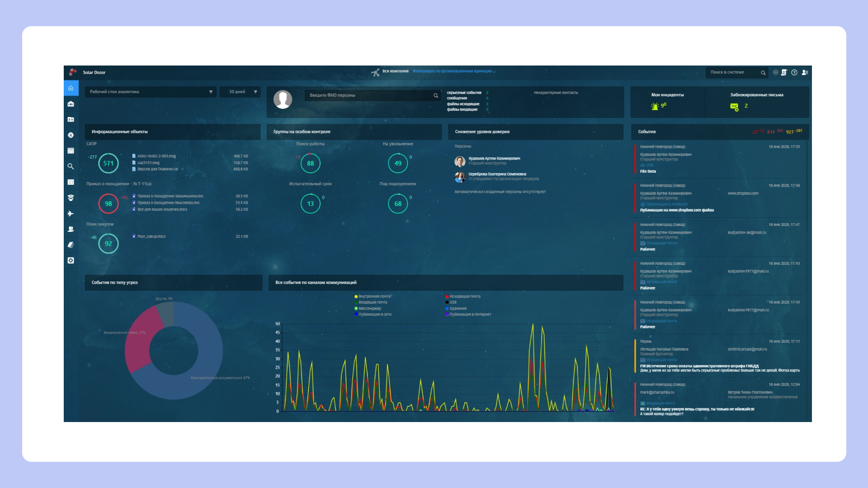Toggle 'Мессенджер' legend series
The image size is (868, 488).
point(369,309)
